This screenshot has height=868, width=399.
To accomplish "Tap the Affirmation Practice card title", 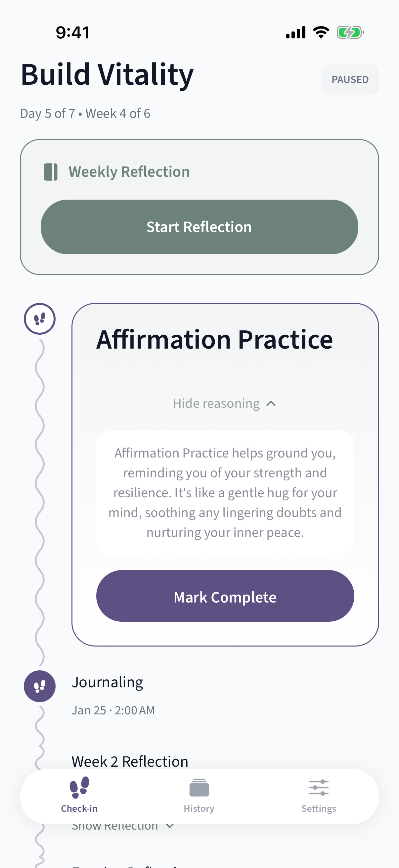I will click(214, 339).
